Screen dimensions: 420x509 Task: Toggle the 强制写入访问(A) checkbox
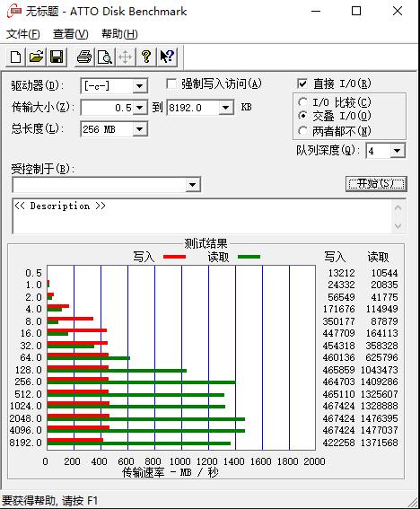click(x=171, y=83)
